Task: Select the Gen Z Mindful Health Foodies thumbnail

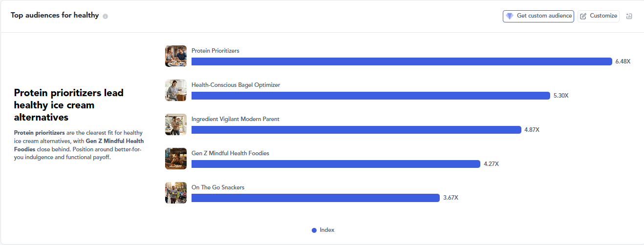Action: point(176,159)
